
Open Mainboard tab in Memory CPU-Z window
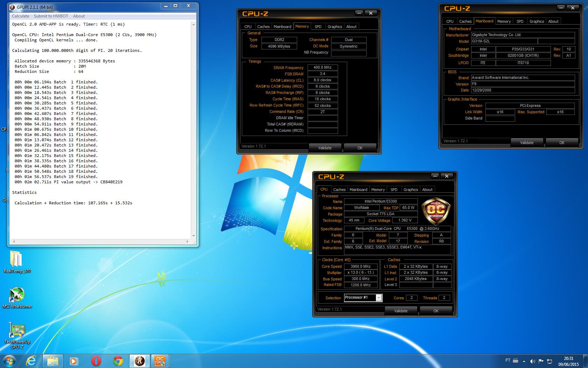tap(282, 27)
